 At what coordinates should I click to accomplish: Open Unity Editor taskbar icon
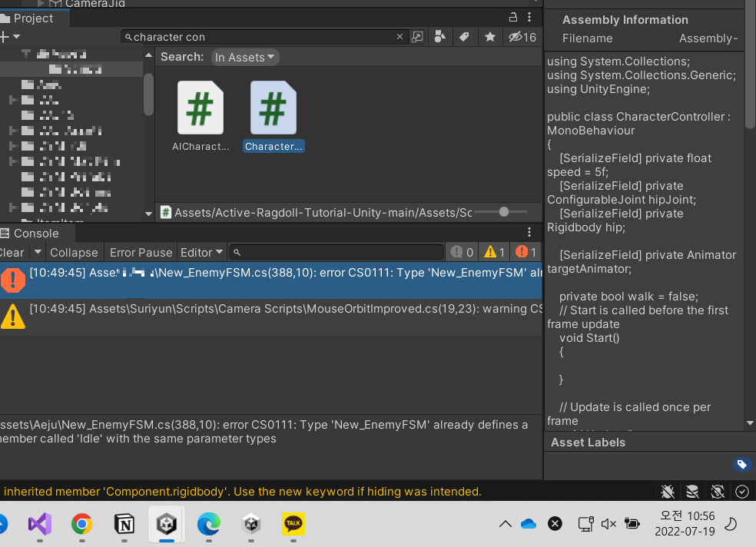click(167, 524)
